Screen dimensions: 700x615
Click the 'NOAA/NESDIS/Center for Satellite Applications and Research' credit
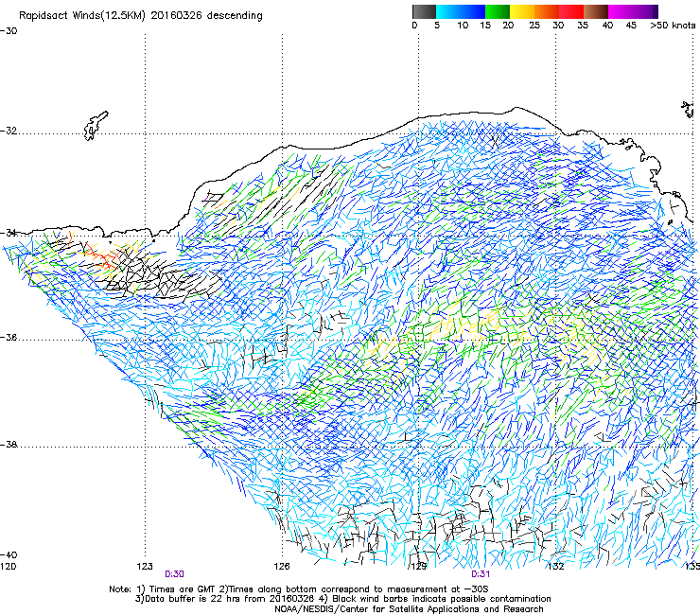[x=409, y=609]
